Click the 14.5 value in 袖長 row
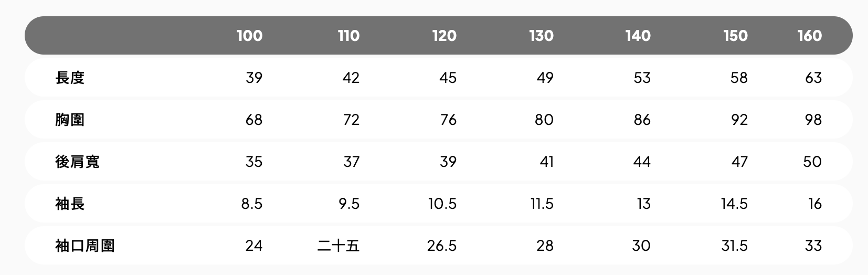The width and height of the screenshot is (868, 275). point(734,204)
